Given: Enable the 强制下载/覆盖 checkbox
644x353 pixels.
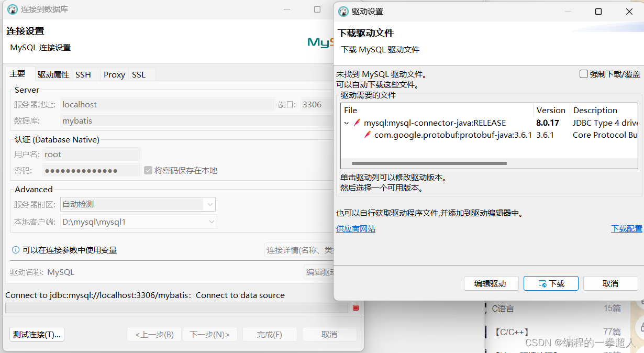Looking at the screenshot, I should 584,74.
